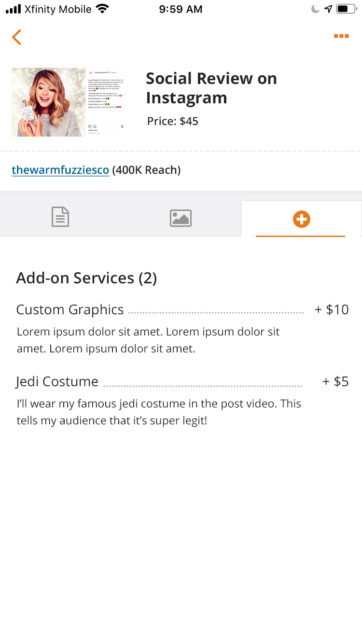Image resolution: width=362 pixels, height=644 pixels.
Task: Tap the location arrow status icon
Action: pos(328,9)
